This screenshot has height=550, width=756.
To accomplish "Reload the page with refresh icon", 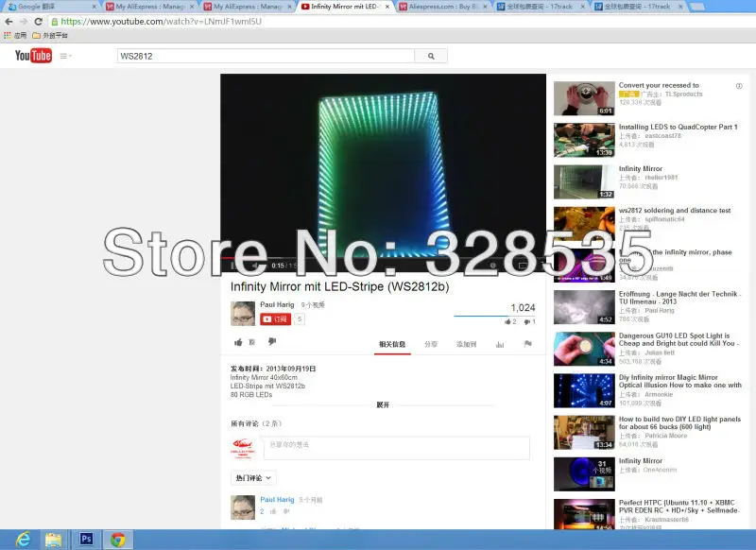I will [39, 22].
